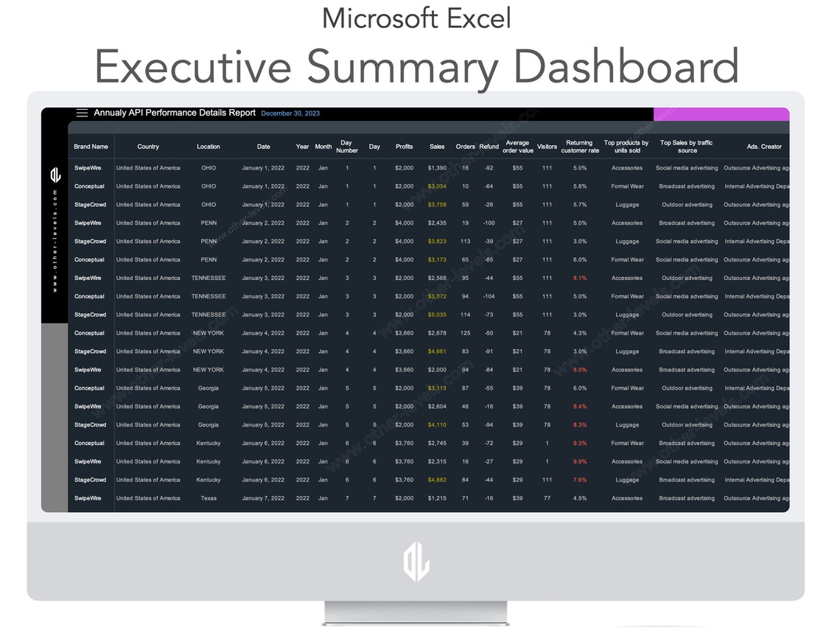
Task: Click the $4,661 sales value
Action: (437, 351)
